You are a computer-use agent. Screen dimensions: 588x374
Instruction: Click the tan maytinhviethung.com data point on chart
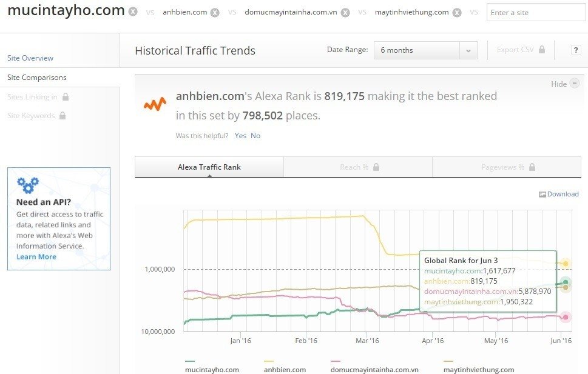pos(566,287)
